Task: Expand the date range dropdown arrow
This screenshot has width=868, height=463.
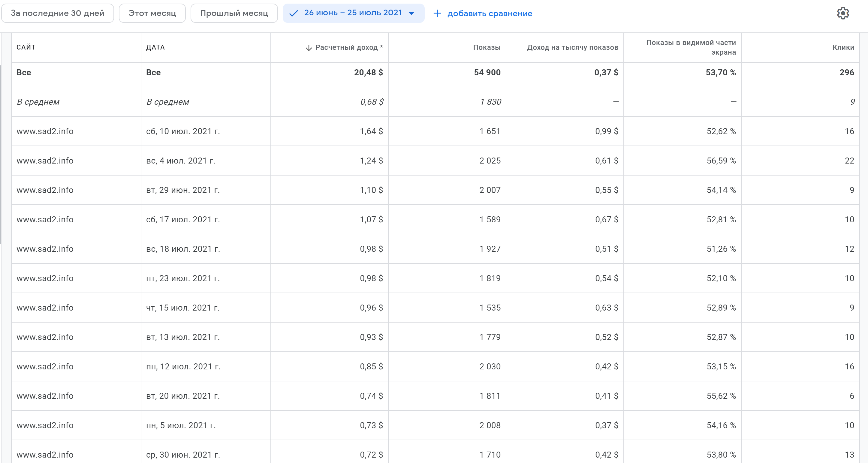Action: (411, 14)
